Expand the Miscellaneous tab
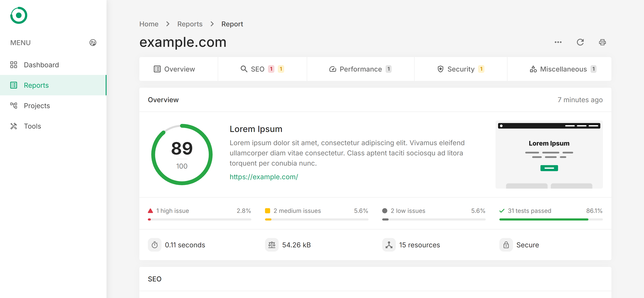 pyautogui.click(x=563, y=69)
